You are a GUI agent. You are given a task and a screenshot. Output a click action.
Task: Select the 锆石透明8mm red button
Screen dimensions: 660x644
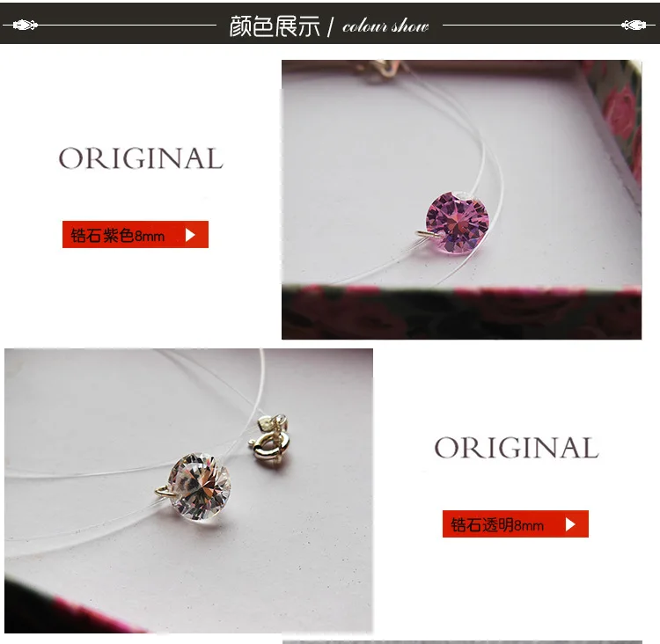click(x=515, y=523)
